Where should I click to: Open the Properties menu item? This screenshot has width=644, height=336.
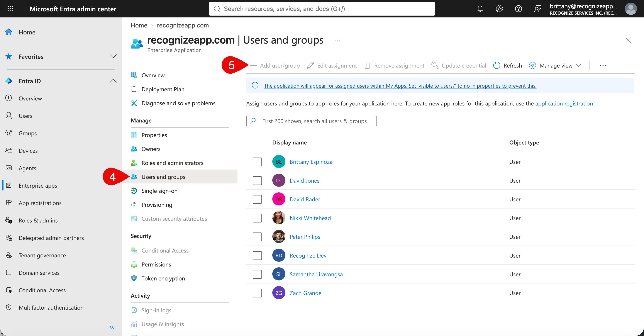tap(154, 135)
